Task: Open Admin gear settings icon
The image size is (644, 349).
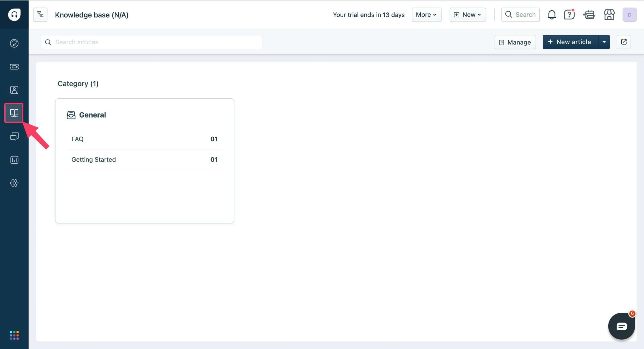Action: [14, 183]
